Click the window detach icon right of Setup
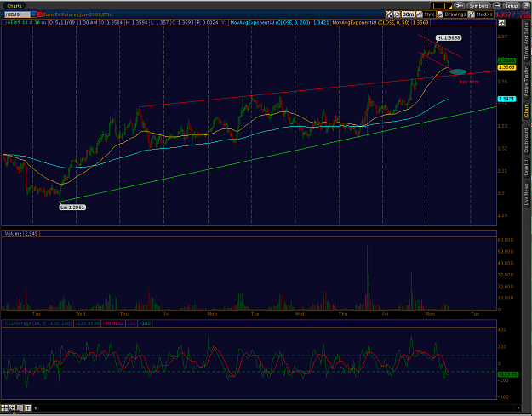The image size is (532, 416). [x=526, y=6]
